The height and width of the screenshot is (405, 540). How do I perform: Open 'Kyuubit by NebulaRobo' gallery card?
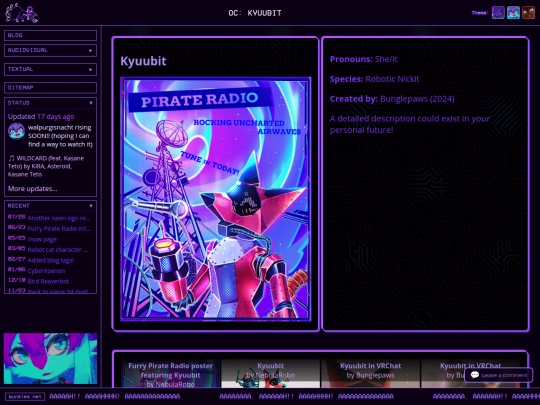pos(270,374)
